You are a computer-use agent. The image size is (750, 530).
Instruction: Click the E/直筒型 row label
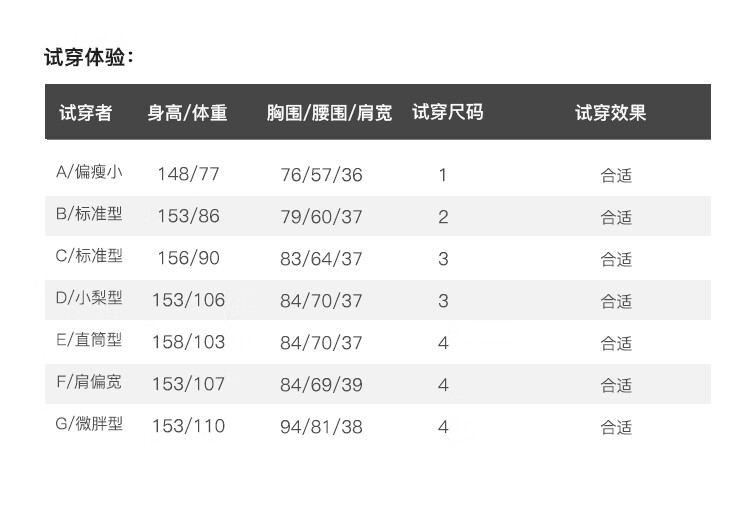tap(89, 340)
